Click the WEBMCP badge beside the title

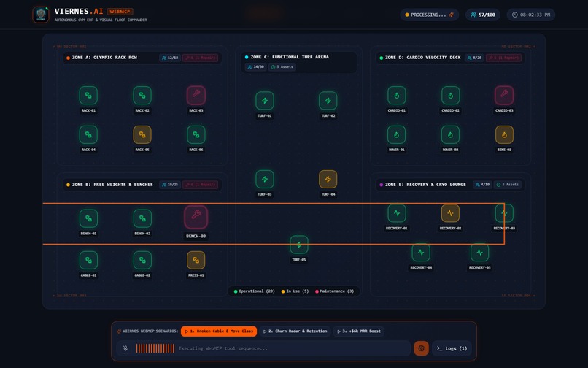[120, 12]
